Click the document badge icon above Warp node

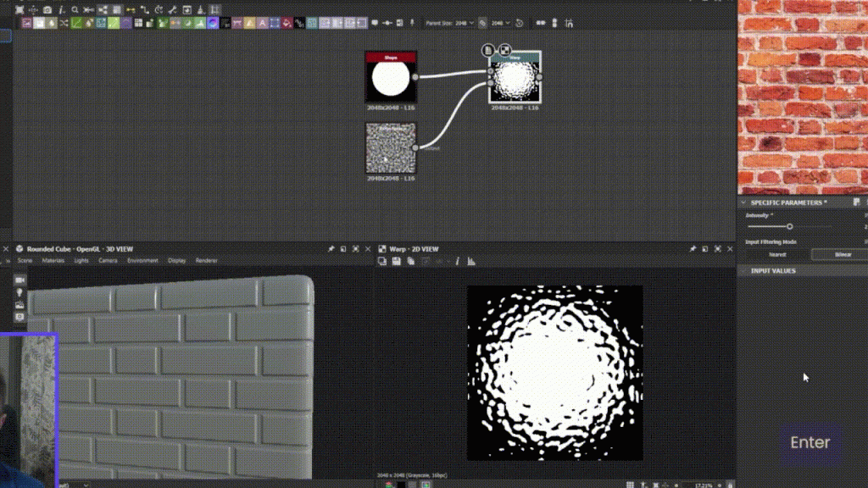[x=487, y=50]
